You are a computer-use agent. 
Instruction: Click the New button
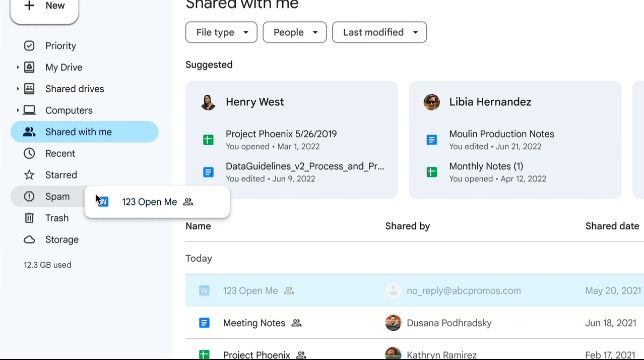click(x=44, y=6)
